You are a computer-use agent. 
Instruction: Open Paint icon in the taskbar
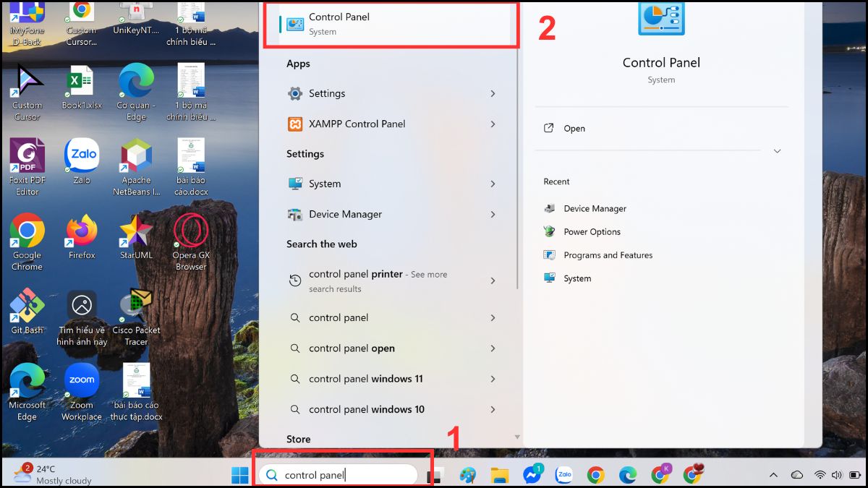(468, 475)
